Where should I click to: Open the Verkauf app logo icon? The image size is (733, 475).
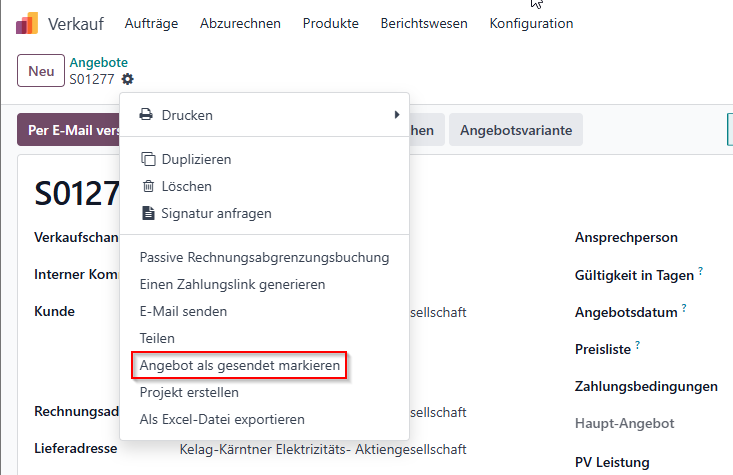tap(27, 23)
